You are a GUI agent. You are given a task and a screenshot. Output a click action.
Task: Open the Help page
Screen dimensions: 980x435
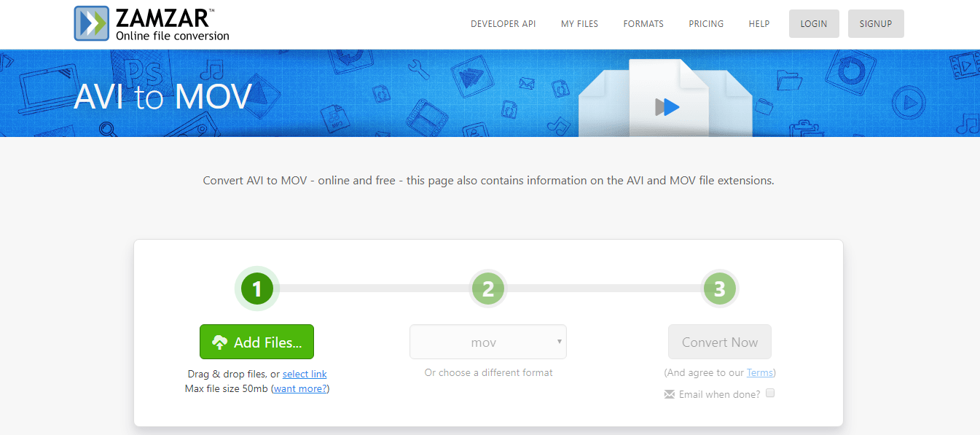pos(759,24)
